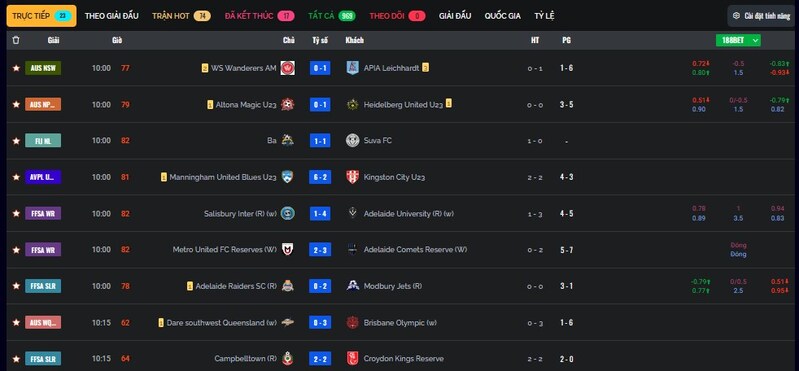Click the Croydon Kings Reserve logo
This screenshot has height=371, width=799.
tap(353, 359)
